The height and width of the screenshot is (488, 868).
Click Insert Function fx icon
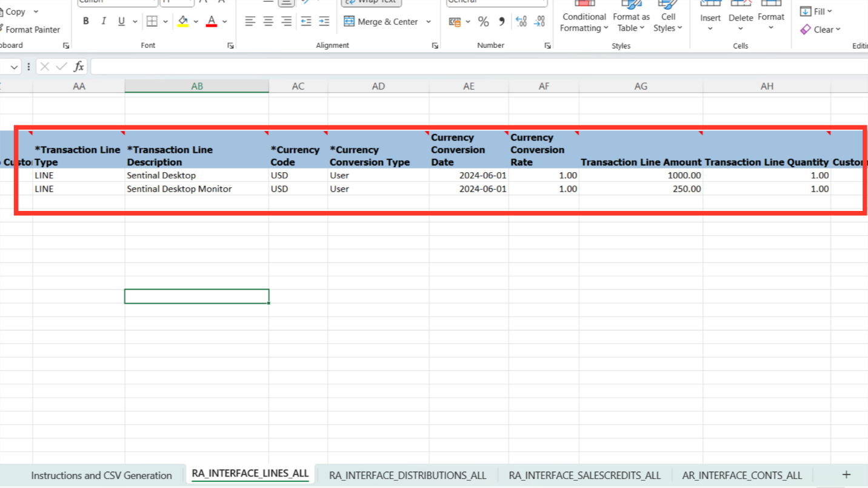pyautogui.click(x=79, y=67)
